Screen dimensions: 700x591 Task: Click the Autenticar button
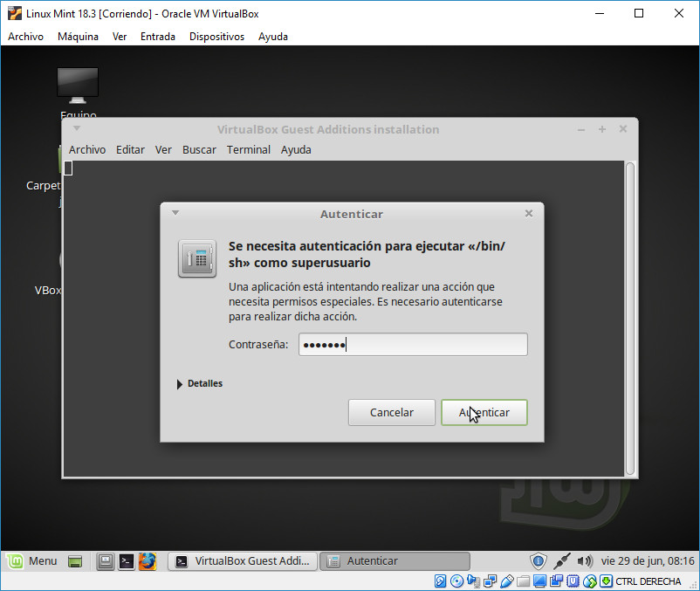click(484, 412)
